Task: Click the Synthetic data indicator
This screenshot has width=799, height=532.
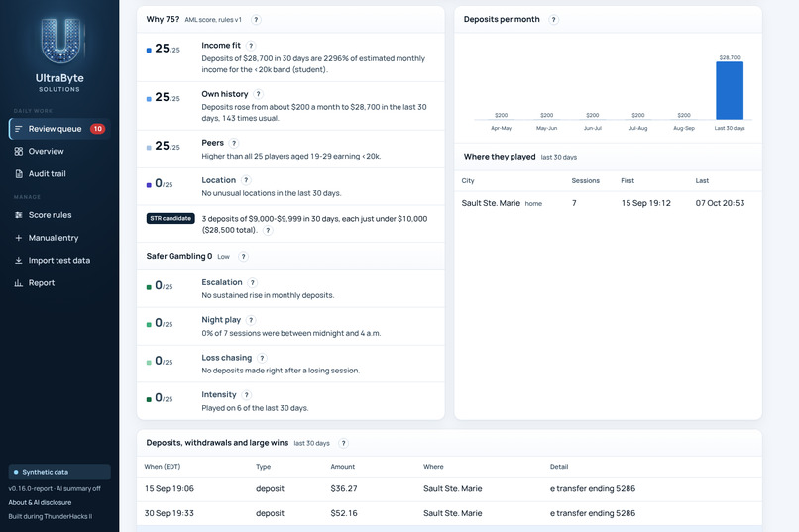Action: [59, 472]
